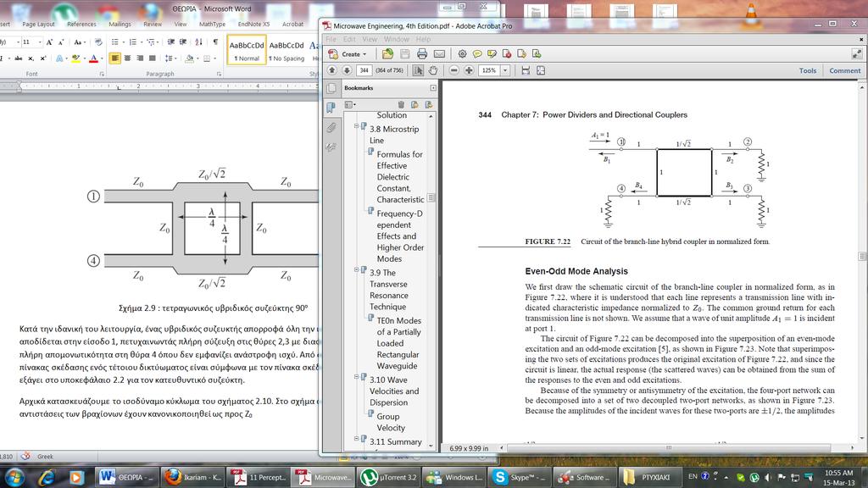Click the Open file icon in Acrobat
The width and height of the screenshot is (868, 488).
[x=387, y=53]
